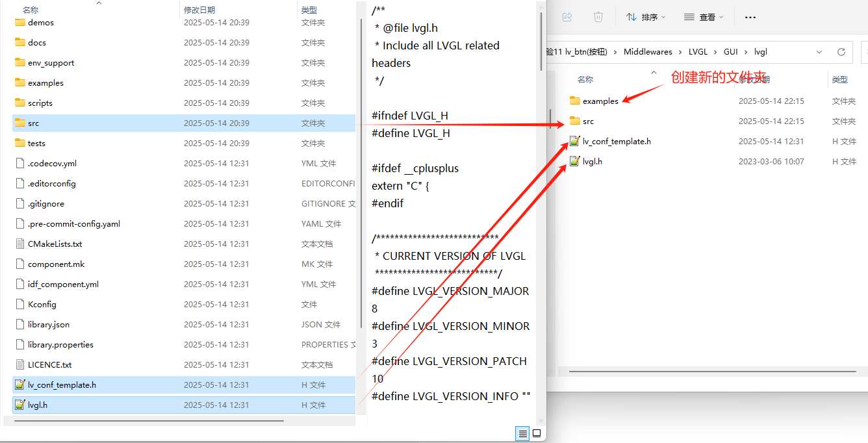The height and width of the screenshot is (443, 868).
Task: Click the docs row date 2025-05-14 20:39
Action: point(216,43)
